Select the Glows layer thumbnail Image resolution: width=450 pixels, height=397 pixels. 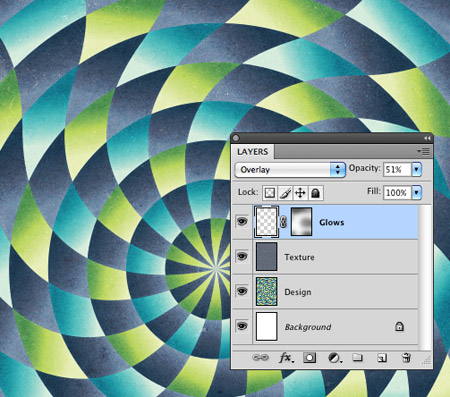tap(266, 222)
